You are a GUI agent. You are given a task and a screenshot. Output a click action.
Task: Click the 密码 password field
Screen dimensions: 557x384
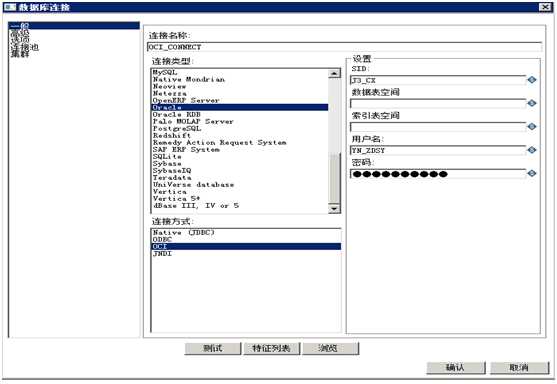point(438,174)
